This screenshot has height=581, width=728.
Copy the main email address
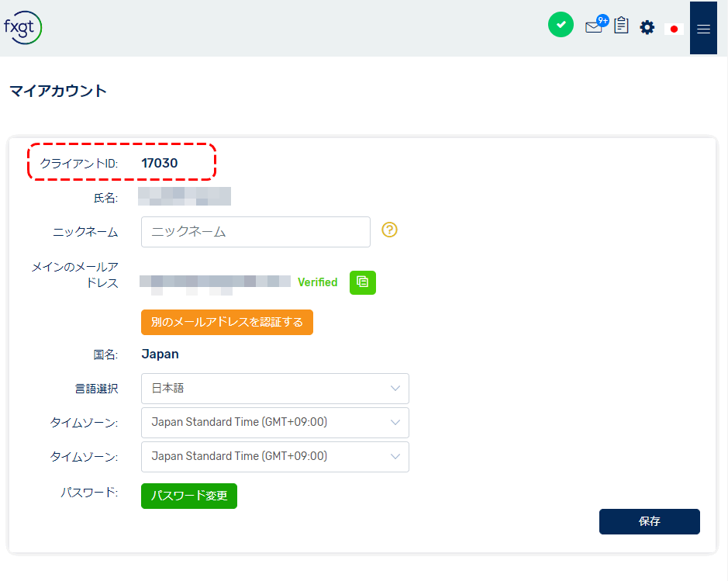pos(362,282)
